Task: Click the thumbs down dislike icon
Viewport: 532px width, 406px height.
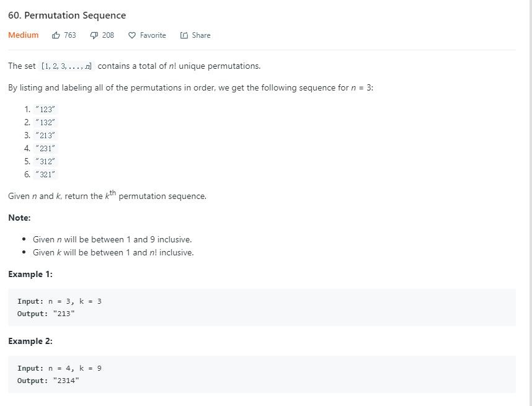Action: point(94,35)
